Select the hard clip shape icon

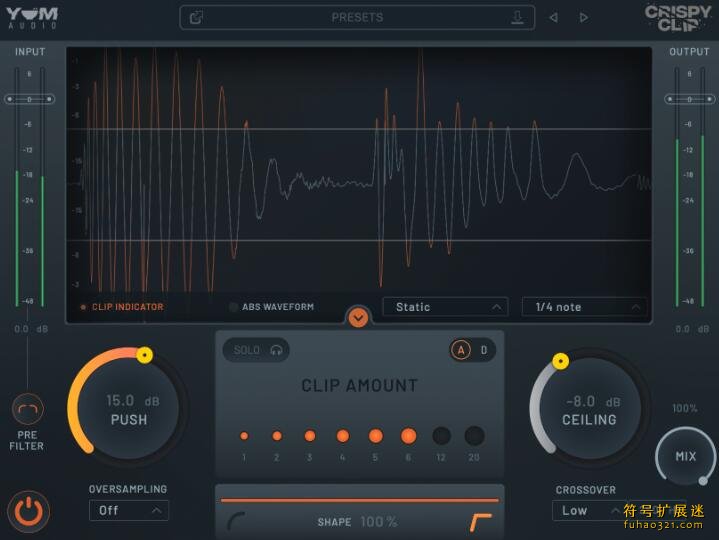click(x=481, y=522)
